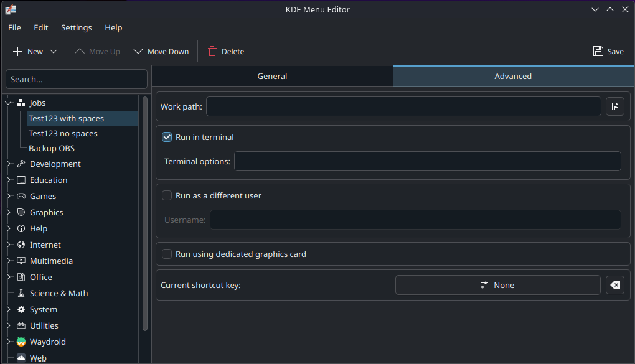Image resolution: width=635 pixels, height=364 pixels.
Task: Expand the Internet category
Action: point(8,245)
